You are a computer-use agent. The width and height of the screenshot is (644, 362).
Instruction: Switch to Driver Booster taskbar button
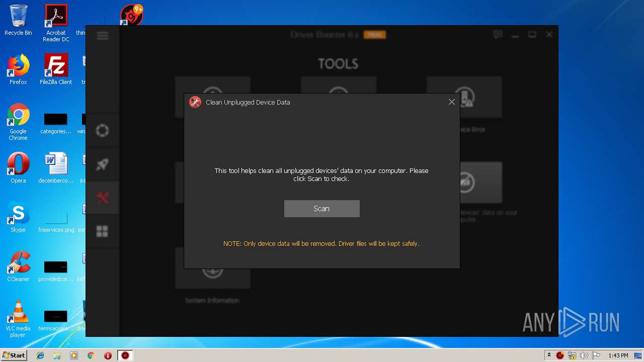125,355
